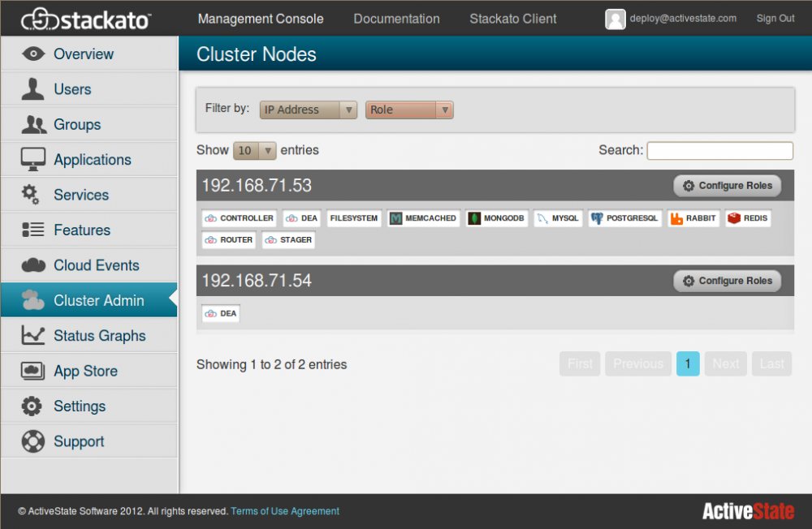The width and height of the screenshot is (812, 529).
Task: Open Management Console from top menu
Action: (261, 19)
